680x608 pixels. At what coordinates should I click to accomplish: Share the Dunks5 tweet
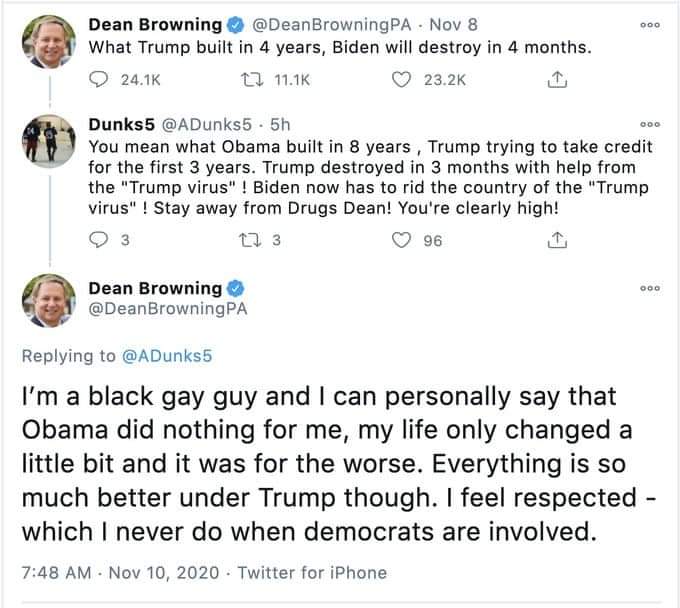click(557, 239)
